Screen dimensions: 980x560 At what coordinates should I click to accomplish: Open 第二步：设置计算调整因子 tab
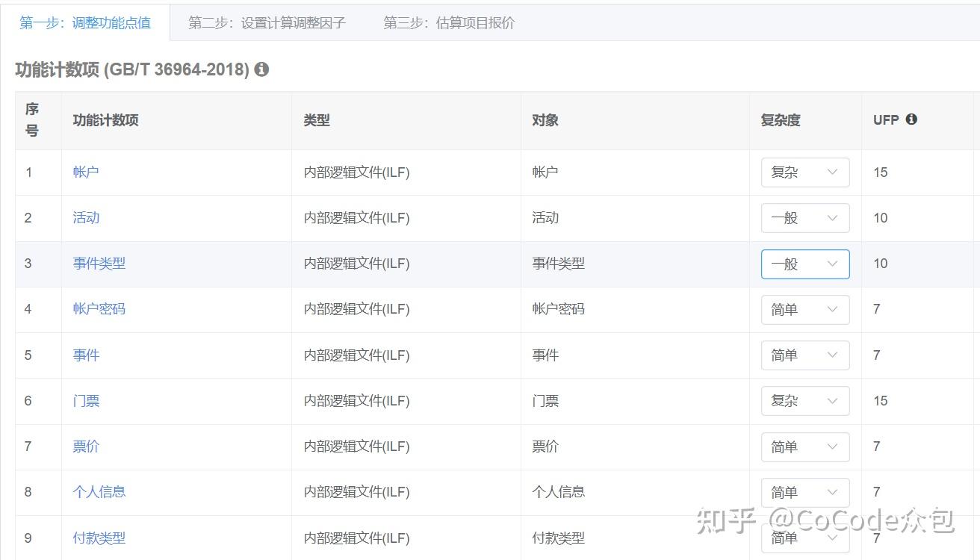pos(267,22)
